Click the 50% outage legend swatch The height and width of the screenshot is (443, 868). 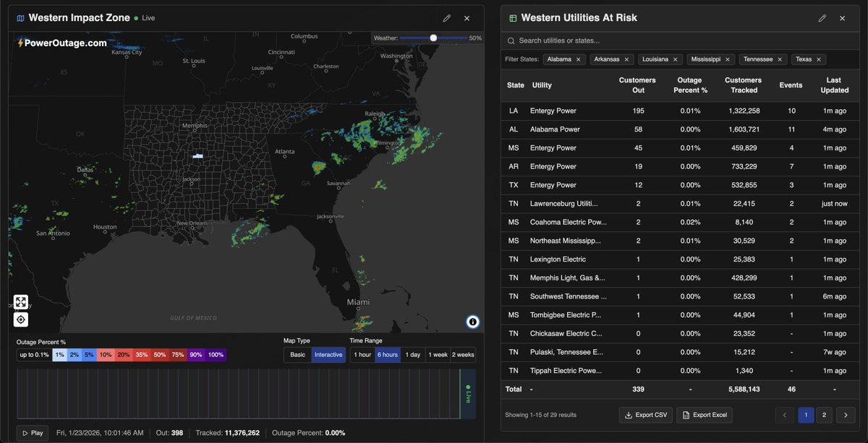[160, 355]
